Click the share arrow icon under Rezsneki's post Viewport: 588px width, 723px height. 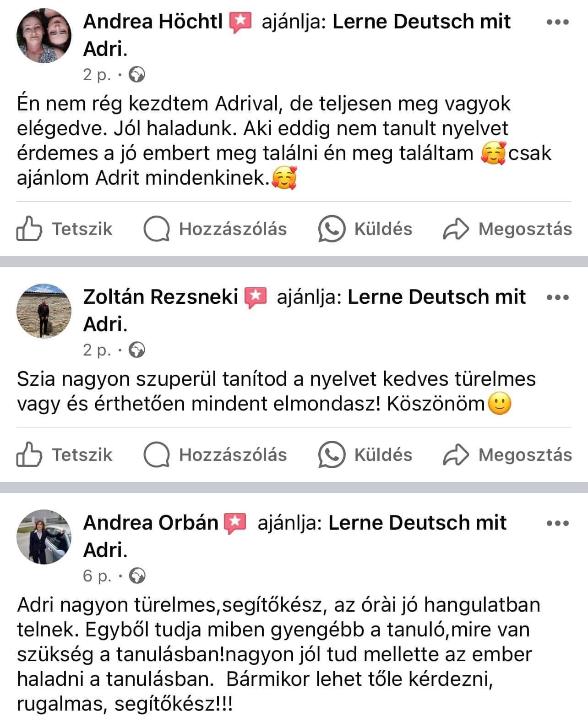pyautogui.click(x=456, y=455)
